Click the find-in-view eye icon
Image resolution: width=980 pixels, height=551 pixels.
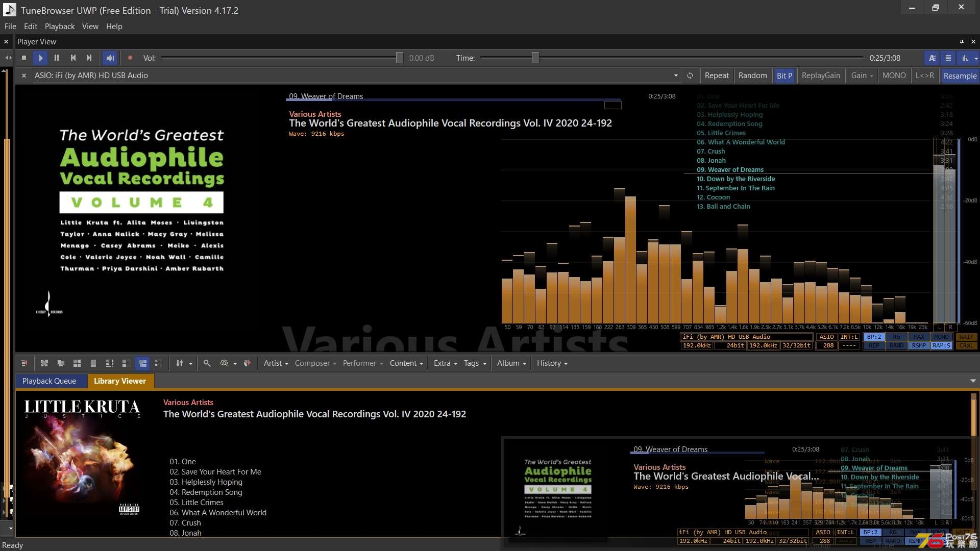[224, 363]
